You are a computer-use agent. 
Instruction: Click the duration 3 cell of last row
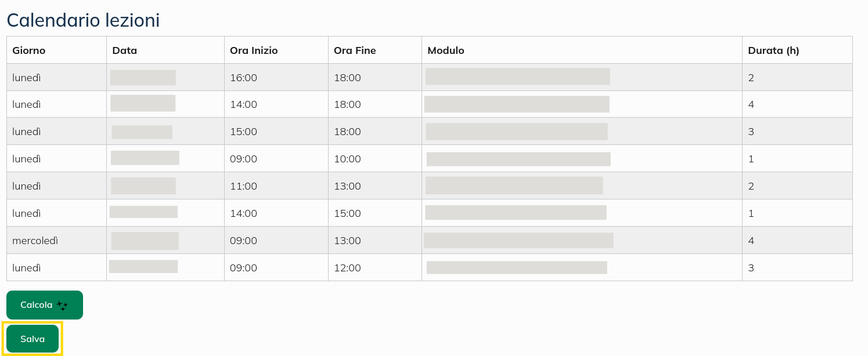click(751, 267)
